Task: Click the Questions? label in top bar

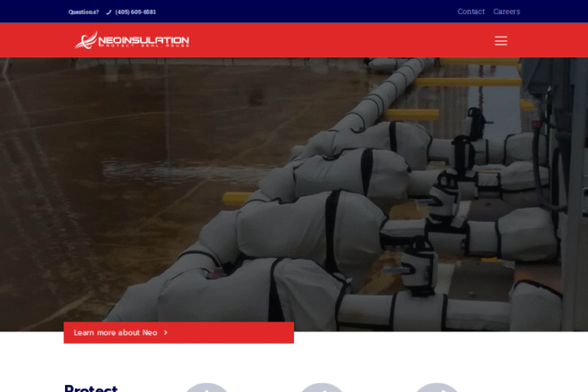Action: 83,12
